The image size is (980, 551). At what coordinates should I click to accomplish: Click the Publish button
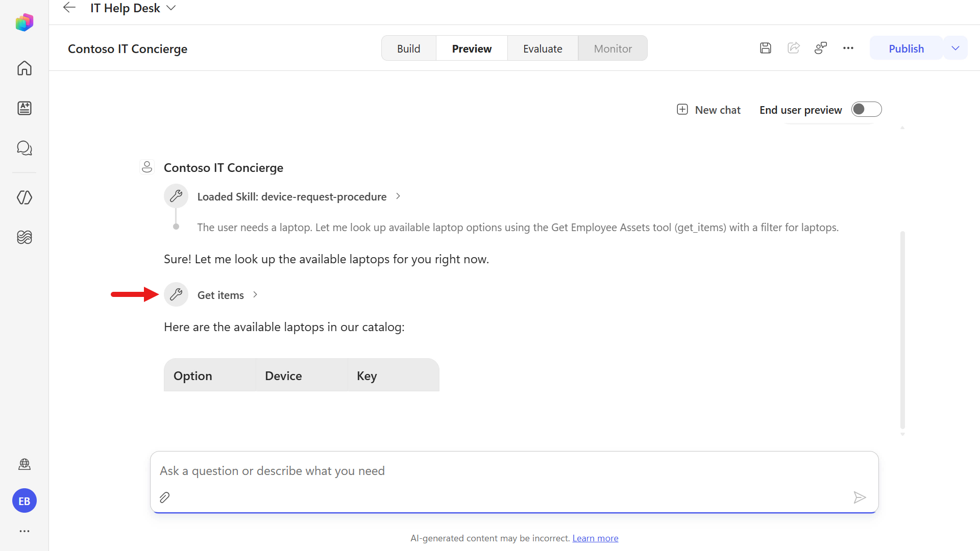click(x=906, y=48)
